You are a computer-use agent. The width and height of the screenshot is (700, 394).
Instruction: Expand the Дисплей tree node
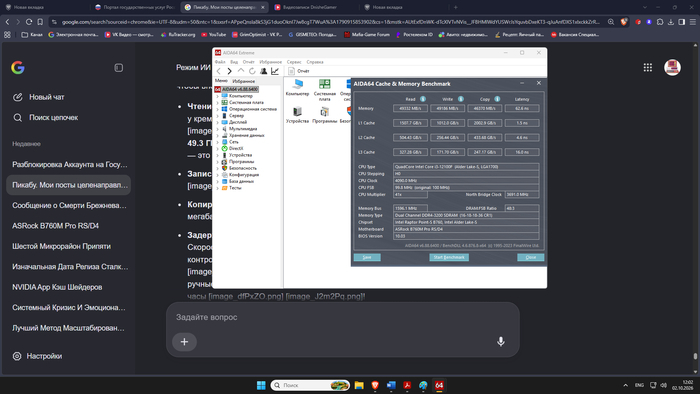(x=217, y=122)
